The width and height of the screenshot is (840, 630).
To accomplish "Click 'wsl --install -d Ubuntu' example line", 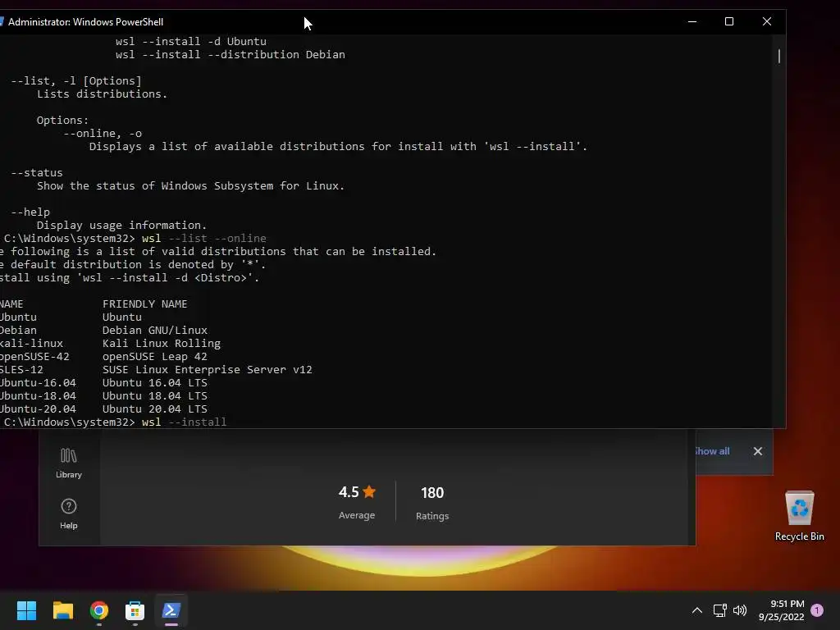I will tap(190, 41).
